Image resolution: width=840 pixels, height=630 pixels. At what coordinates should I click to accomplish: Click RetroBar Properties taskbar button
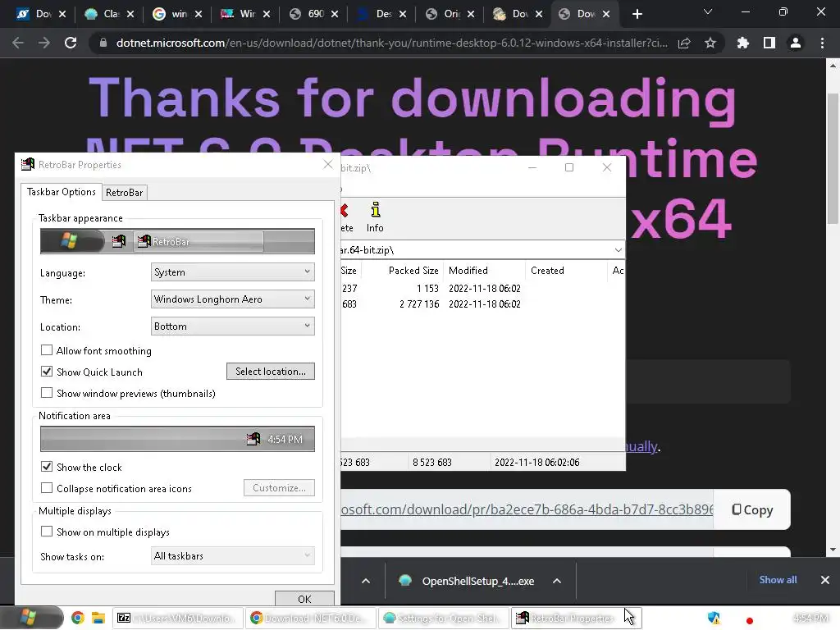pyautogui.click(x=577, y=619)
